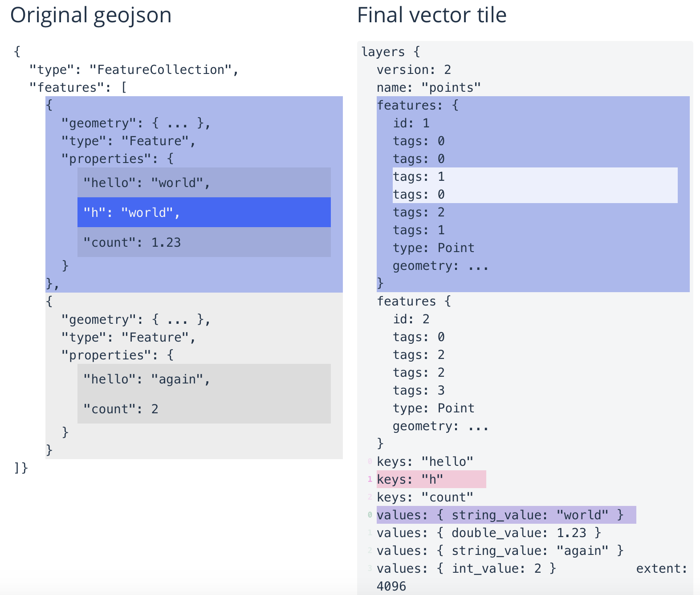Click the "type": "FeatureCollection" line
This screenshot has width=700, height=595.
coord(134,69)
